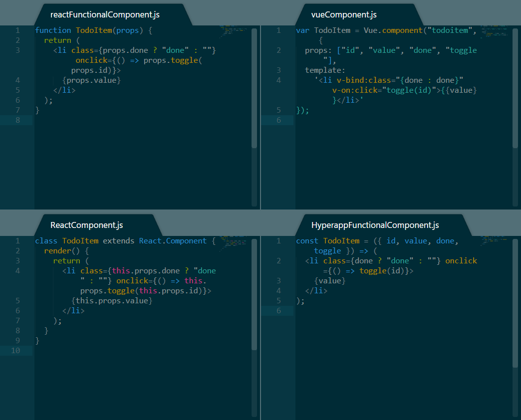Click line number 5 in vueComponent.js gutter
The height and width of the screenshot is (420, 521).
coord(278,110)
